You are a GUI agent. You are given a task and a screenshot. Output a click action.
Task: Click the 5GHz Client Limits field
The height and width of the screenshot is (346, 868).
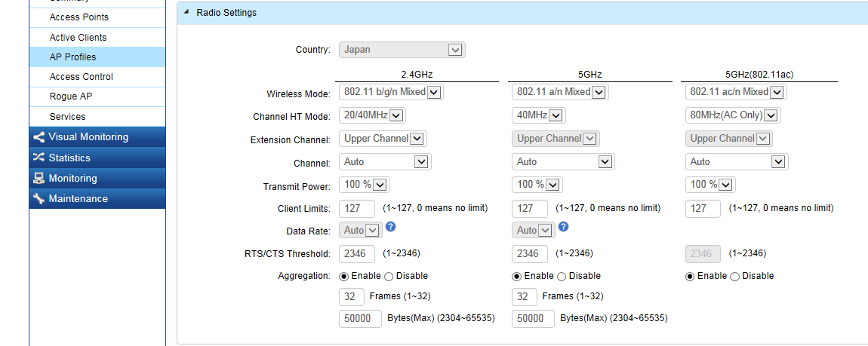[530, 208]
